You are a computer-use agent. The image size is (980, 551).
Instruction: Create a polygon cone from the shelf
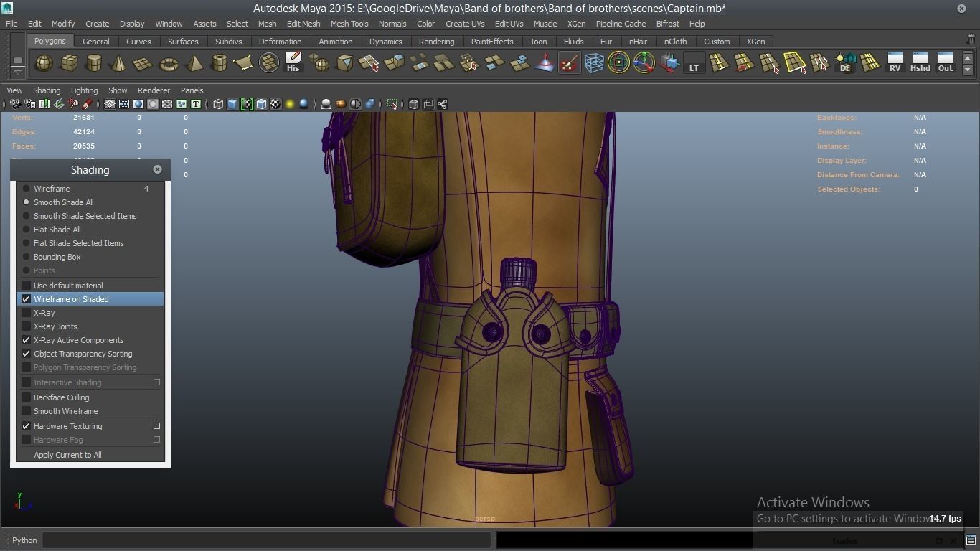point(118,64)
